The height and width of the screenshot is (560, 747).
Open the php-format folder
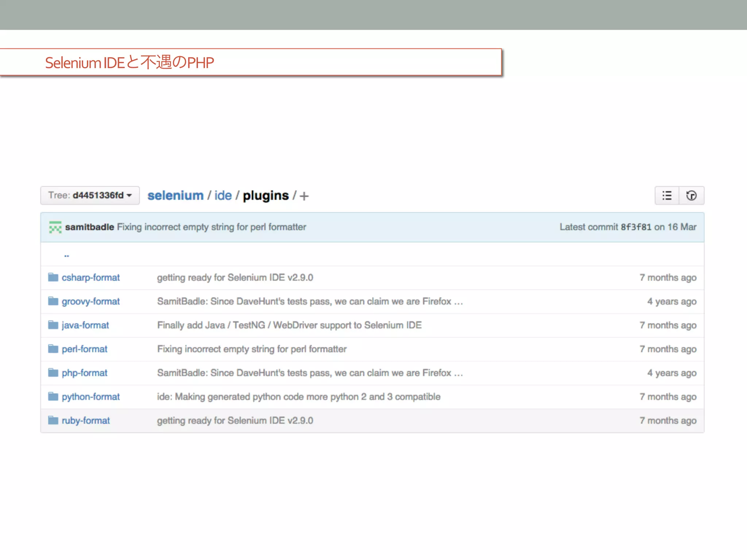pos(84,373)
